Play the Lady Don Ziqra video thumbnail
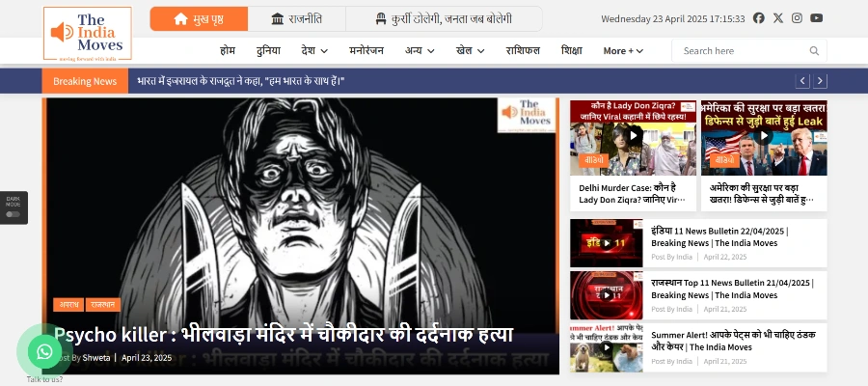868x386 pixels. (x=633, y=134)
